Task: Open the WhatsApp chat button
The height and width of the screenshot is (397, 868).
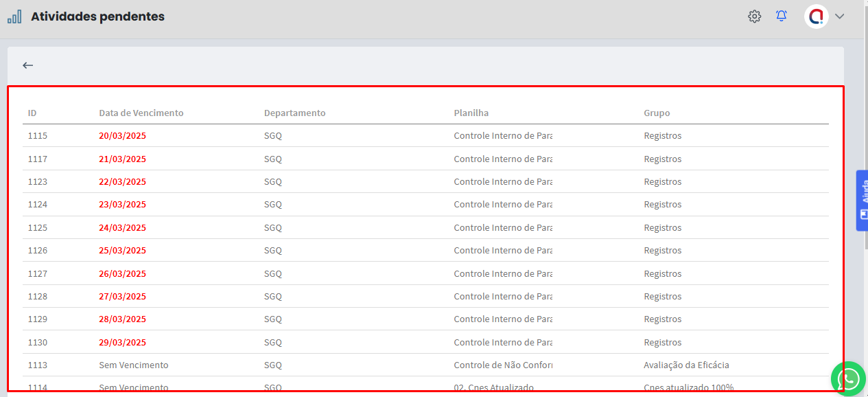Action: (849, 378)
